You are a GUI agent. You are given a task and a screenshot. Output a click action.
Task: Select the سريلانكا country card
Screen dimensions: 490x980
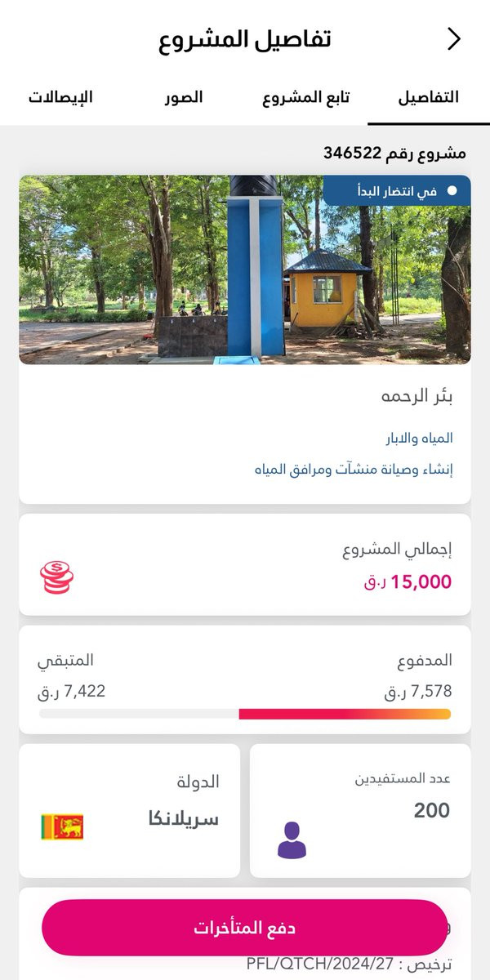point(130,811)
